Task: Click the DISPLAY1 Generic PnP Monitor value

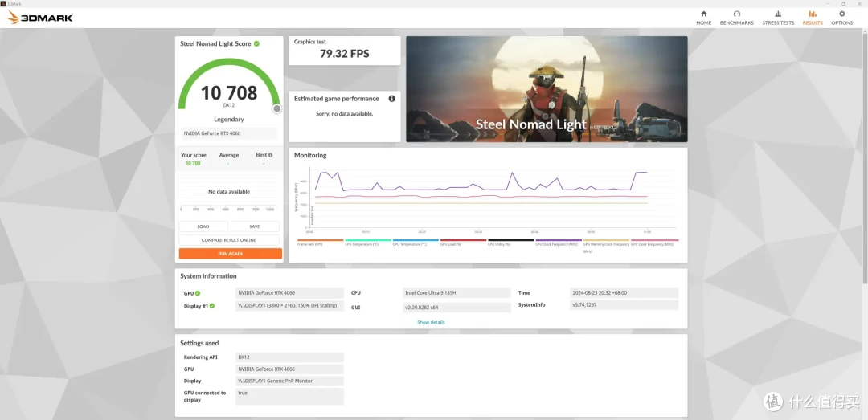Action: tap(289, 381)
